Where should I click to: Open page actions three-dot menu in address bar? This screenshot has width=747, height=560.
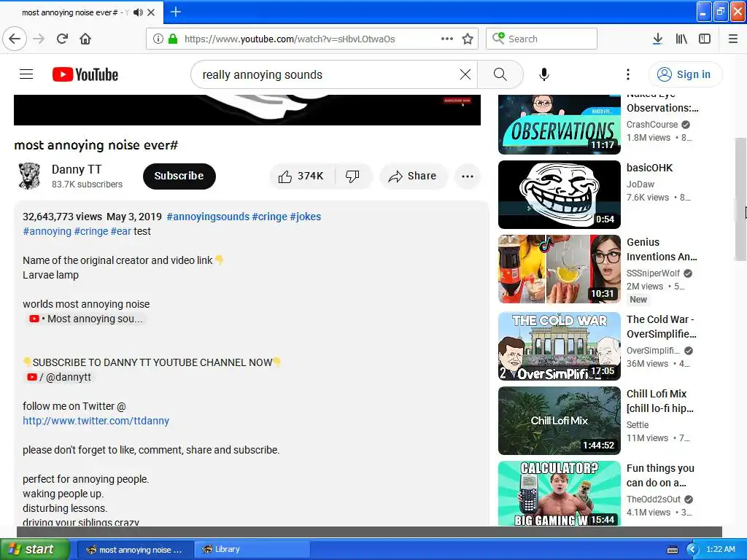pos(447,39)
